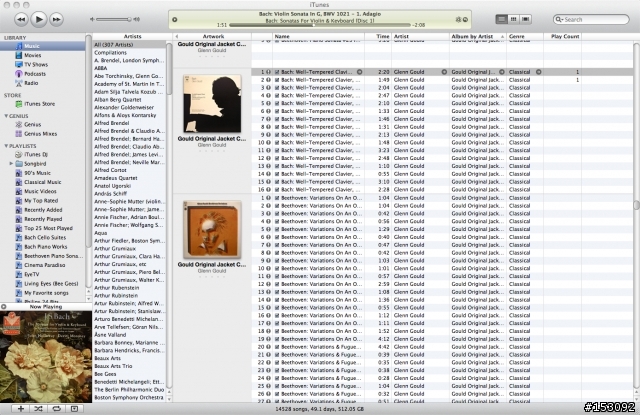
Task: Sort by the Name column header
Action: click(x=318, y=36)
